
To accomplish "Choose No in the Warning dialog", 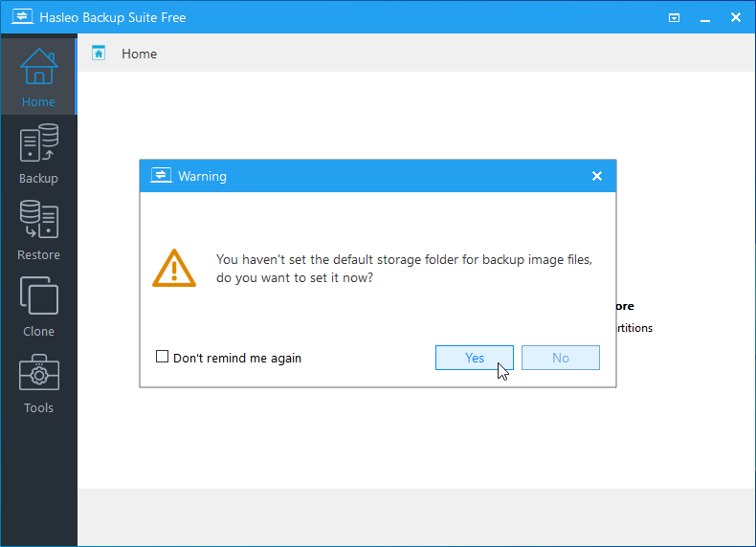I will click(x=560, y=358).
